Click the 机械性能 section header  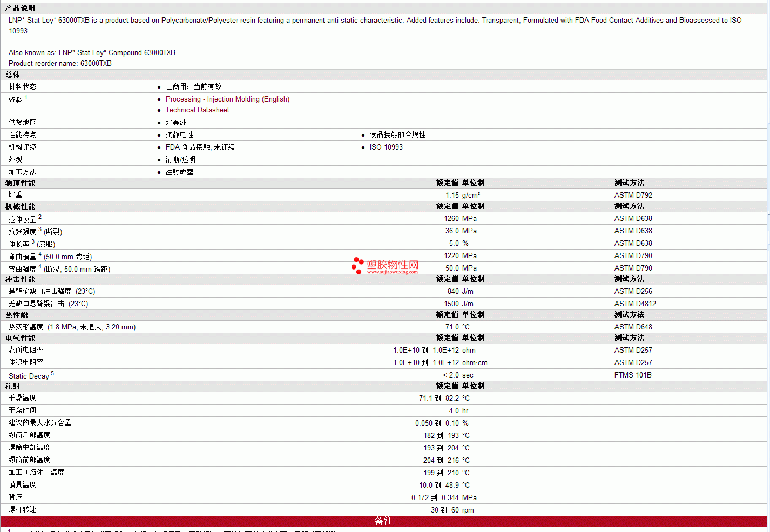point(21,207)
